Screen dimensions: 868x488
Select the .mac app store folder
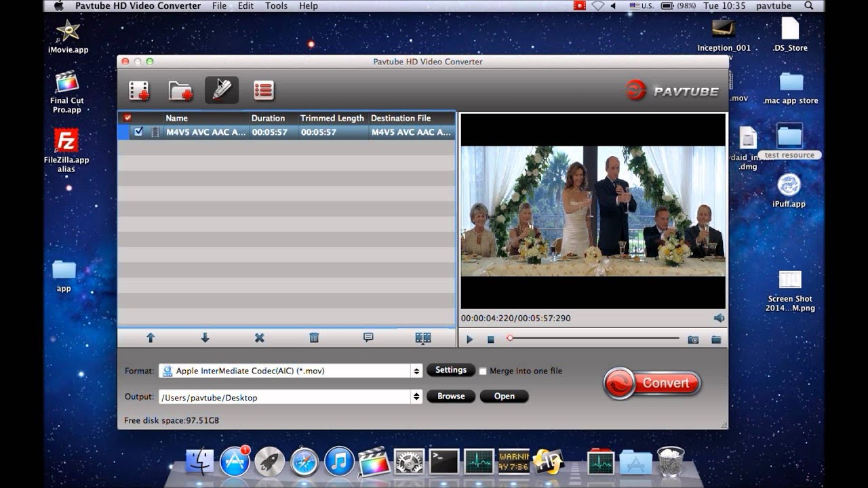point(791,89)
